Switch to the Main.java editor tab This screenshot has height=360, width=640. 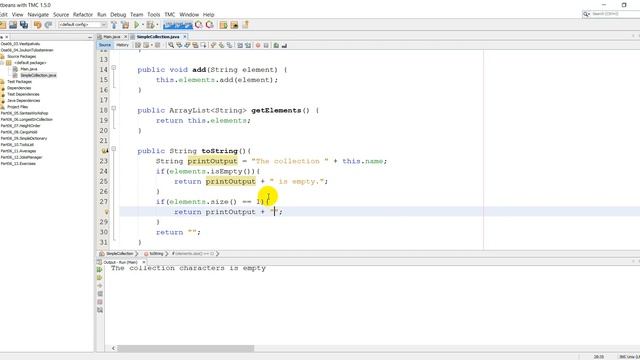111,37
